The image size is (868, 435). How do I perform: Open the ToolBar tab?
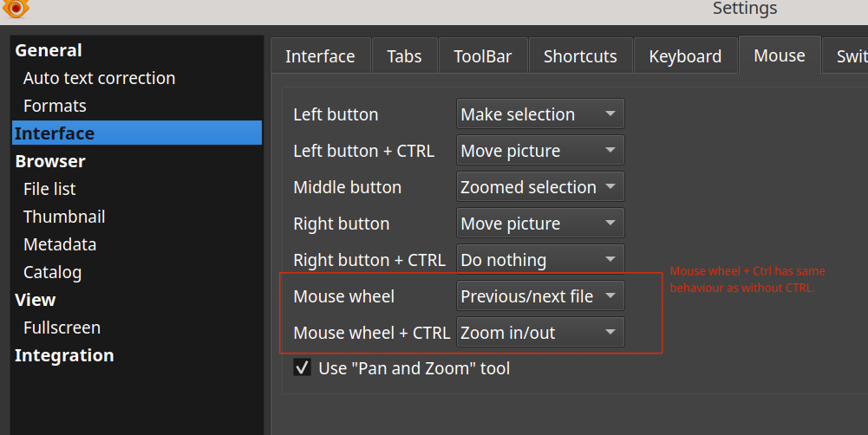(x=482, y=57)
